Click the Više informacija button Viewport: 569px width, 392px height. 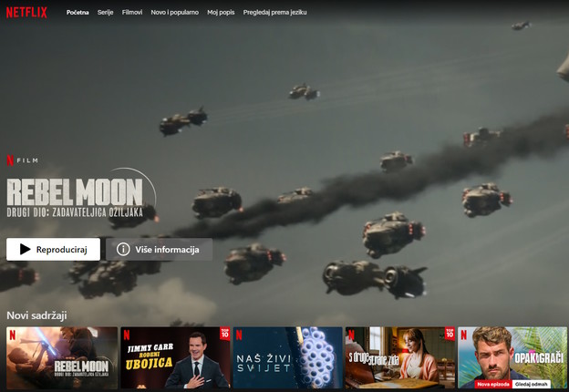[159, 250]
